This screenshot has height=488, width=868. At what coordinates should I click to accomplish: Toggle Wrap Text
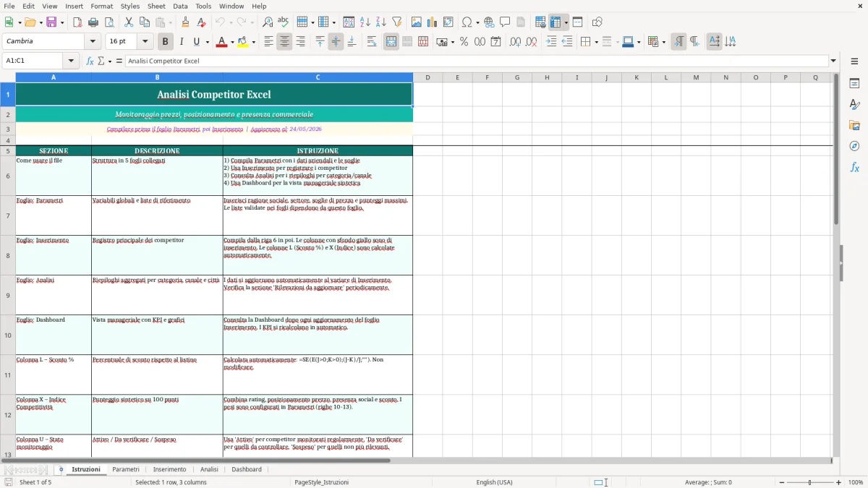[372, 42]
